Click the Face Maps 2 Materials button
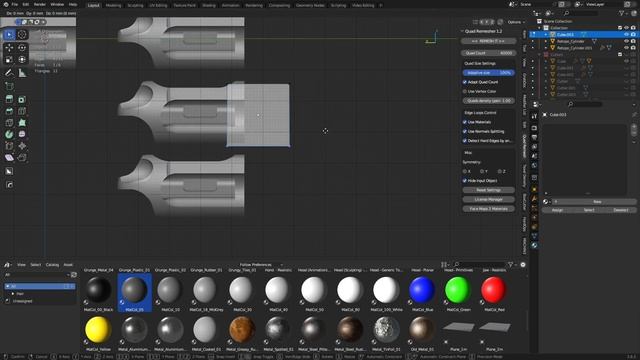 tap(488, 209)
